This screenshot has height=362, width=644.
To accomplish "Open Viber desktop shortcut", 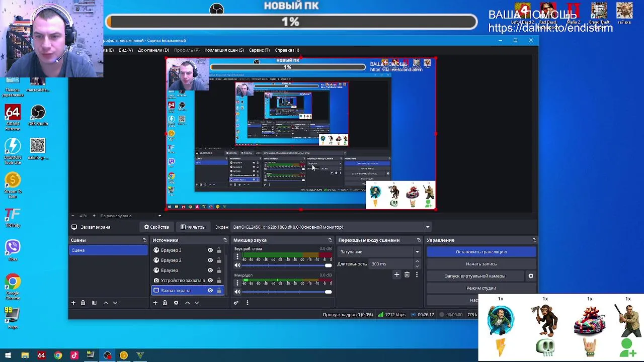I will tap(13, 250).
